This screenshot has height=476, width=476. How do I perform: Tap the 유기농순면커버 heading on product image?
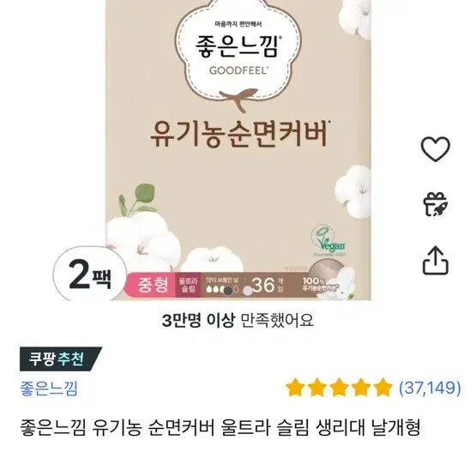point(240,135)
